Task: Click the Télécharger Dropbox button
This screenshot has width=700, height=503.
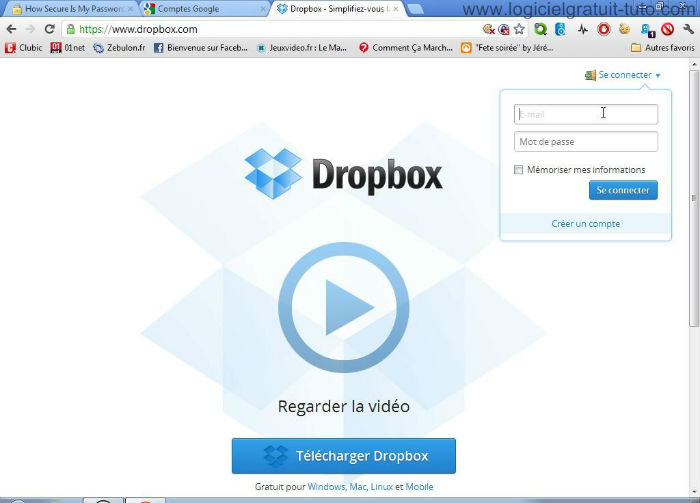Action: [x=344, y=456]
